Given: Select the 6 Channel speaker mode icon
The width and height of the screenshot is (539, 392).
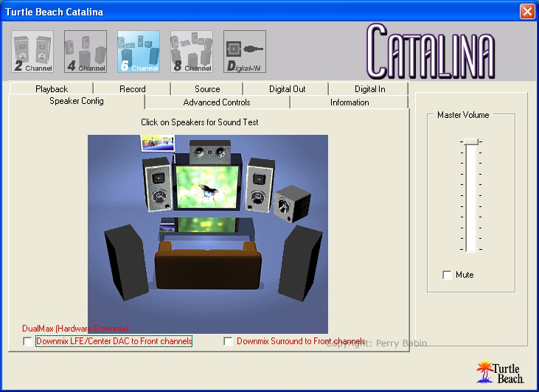Looking at the screenshot, I should point(139,52).
